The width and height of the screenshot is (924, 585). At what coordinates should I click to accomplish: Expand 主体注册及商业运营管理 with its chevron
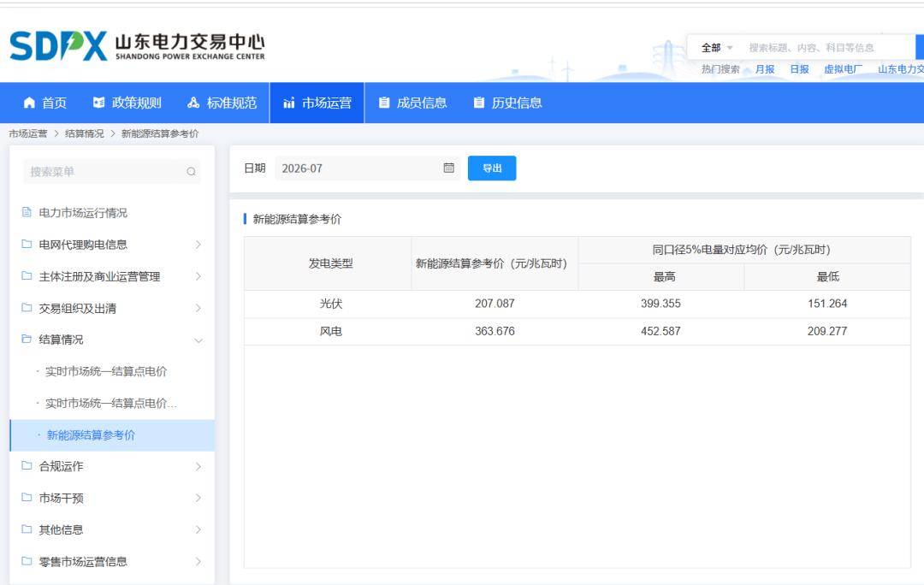click(x=198, y=276)
